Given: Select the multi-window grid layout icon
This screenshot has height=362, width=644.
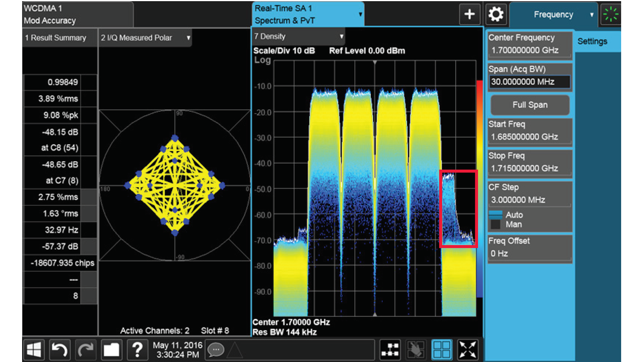Looking at the screenshot, I should click(x=442, y=350).
